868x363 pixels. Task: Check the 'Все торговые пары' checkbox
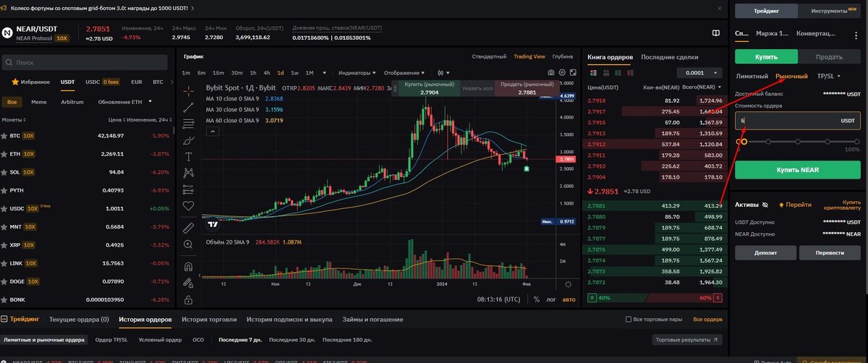(628, 319)
